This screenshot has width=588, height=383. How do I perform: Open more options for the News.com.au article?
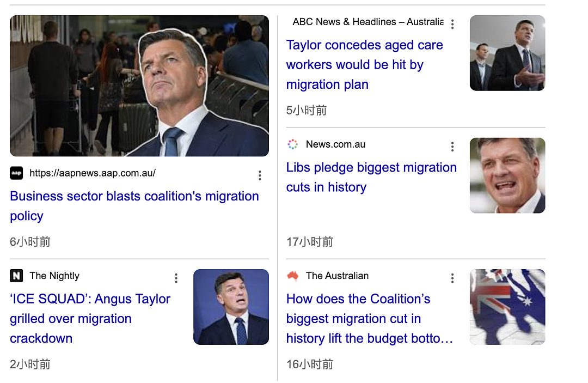pyautogui.click(x=452, y=147)
